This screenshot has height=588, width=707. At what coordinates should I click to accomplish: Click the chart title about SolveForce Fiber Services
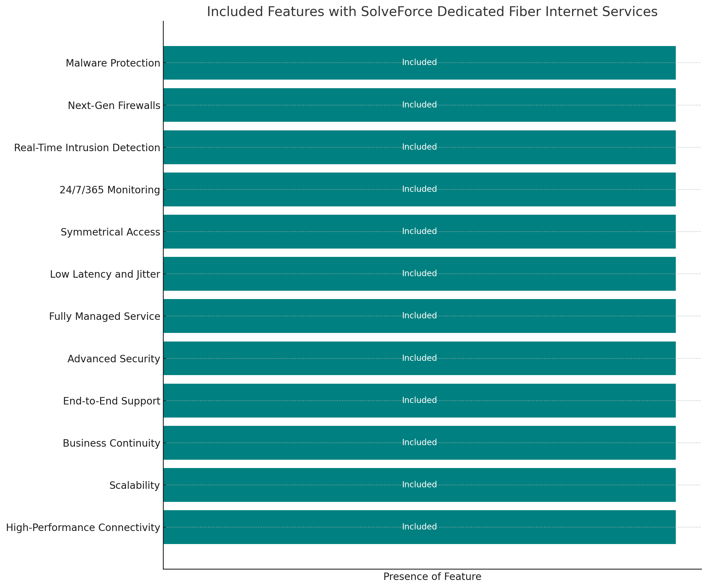[432, 12]
